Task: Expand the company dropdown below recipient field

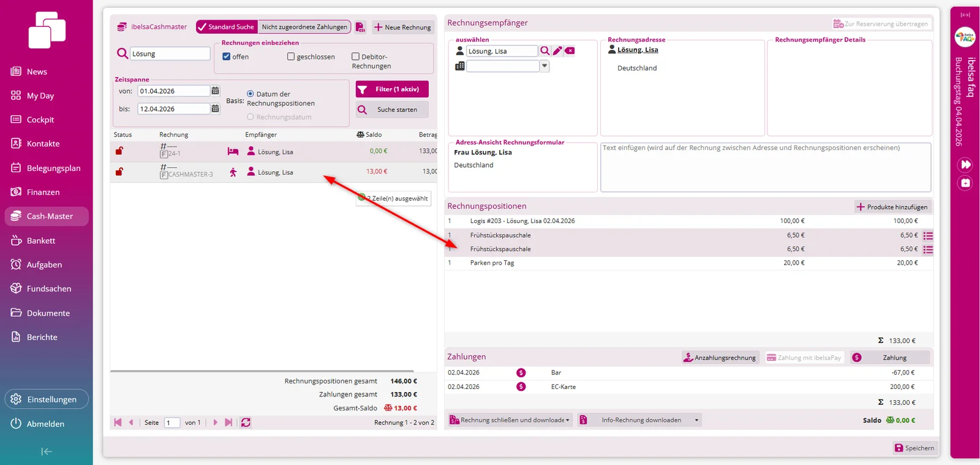Action: (545, 66)
